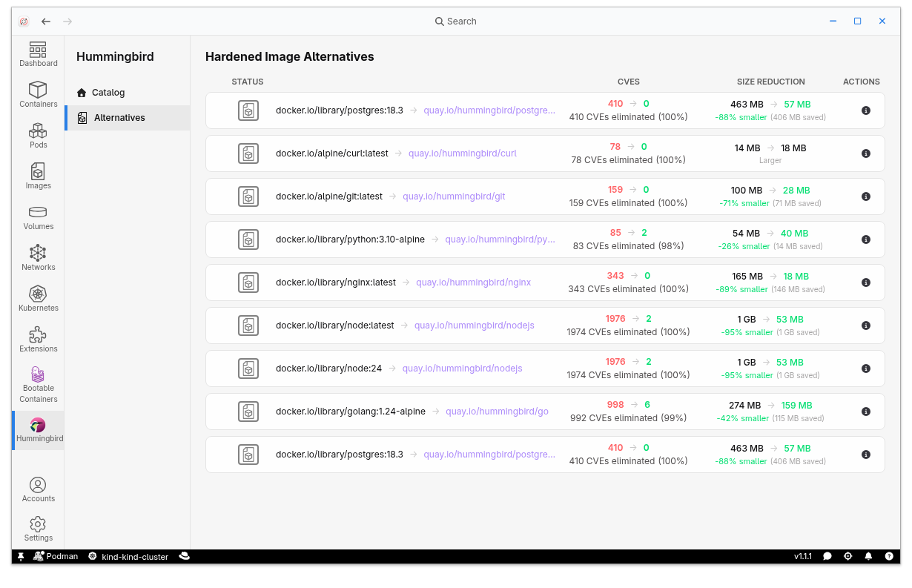Select the Hummingbird sidebar icon
The image size is (912, 588).
(x=38, y=431)
